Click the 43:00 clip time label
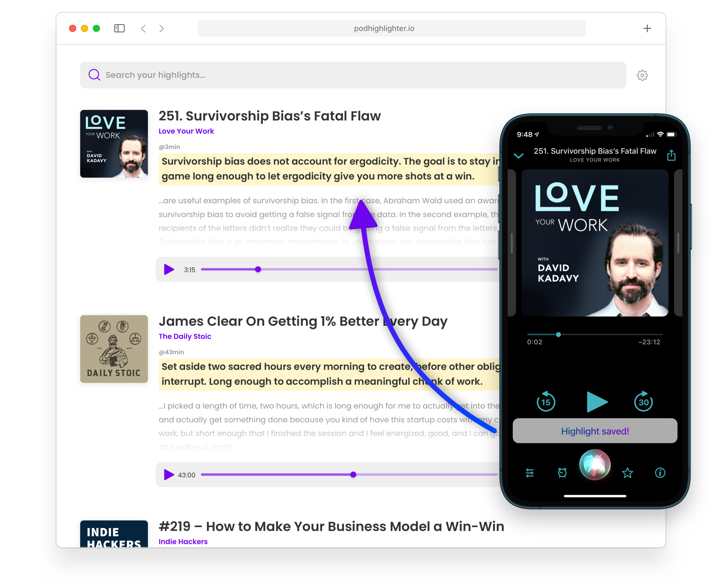The width and height of the screenshot is (721, 588). coord(187,475)
